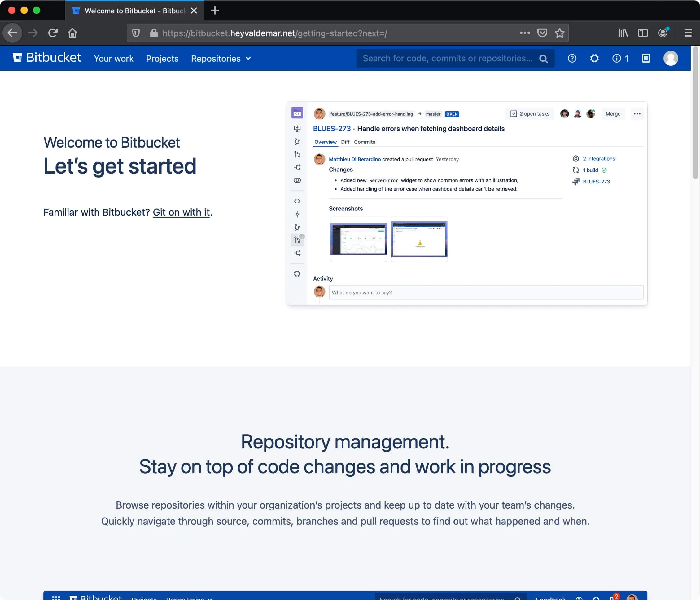This screenshot has width=700, height=600.
Task: Open the 1 build status link
Action: [590, 170]
